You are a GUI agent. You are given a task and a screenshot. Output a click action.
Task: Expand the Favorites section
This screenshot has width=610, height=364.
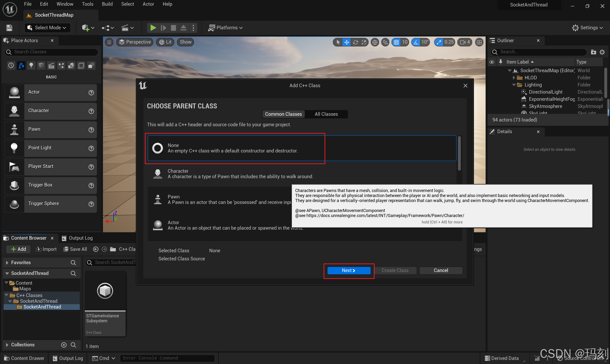pos(7,263)
